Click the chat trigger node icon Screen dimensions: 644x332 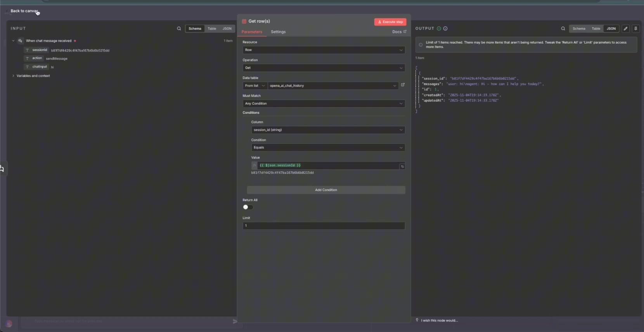(20, 41)
